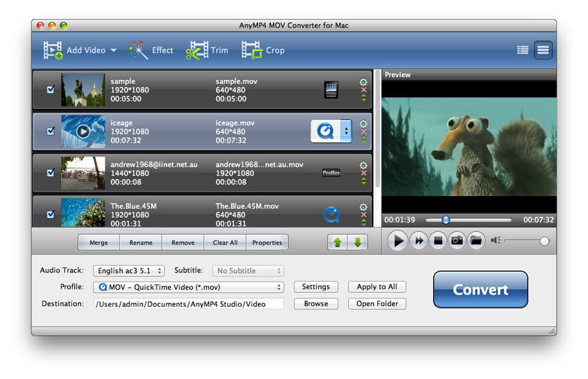Open the Trim scissors tool
Screen dimensions: 588x379
[197, 50]
